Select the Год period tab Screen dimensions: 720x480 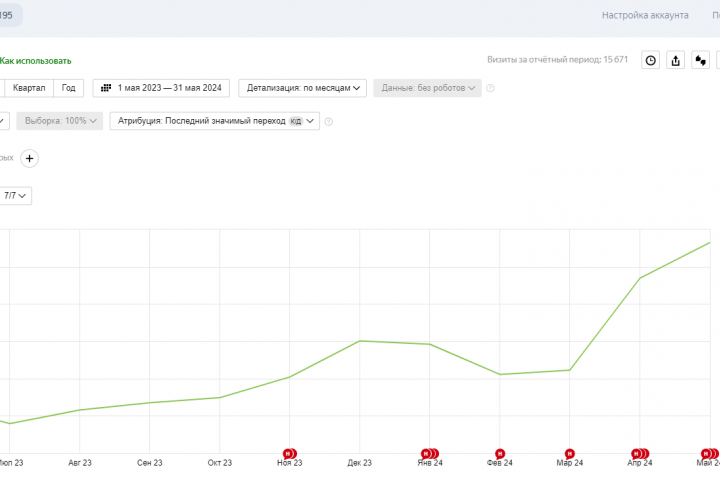click(x=68, y=88)
